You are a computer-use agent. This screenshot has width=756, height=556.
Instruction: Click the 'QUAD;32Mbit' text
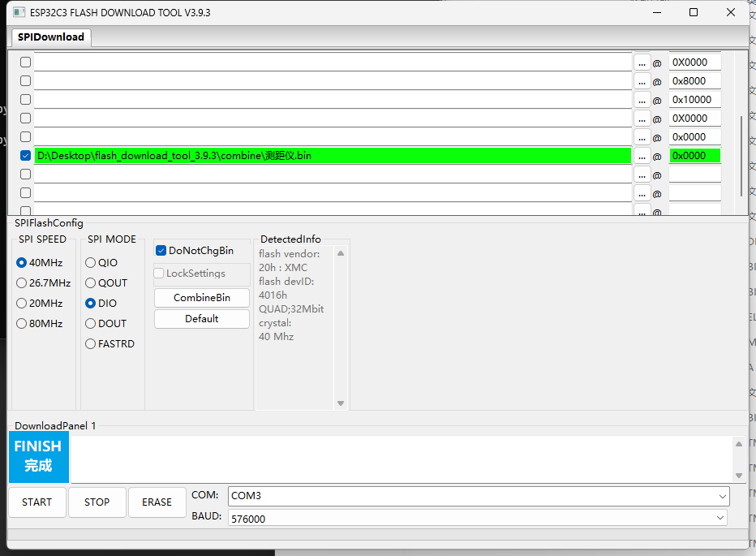pos(291,309)
